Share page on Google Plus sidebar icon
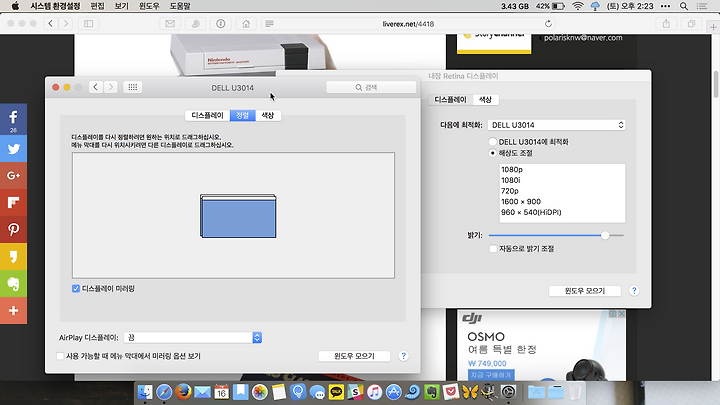The height and width of the screenshot is (405, 720). (13, 175)
